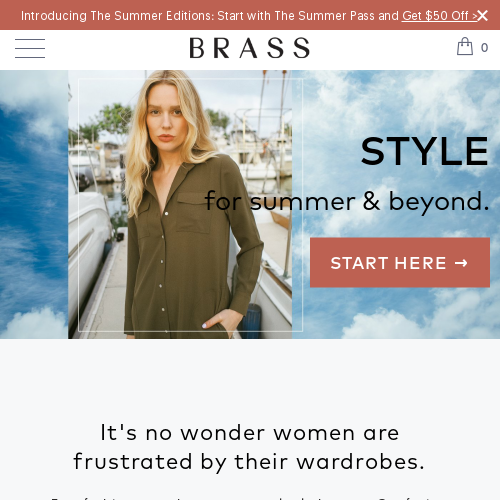Select the 'It's no wonder women are' heading line

pyautogui.click(x=250, y=433)
